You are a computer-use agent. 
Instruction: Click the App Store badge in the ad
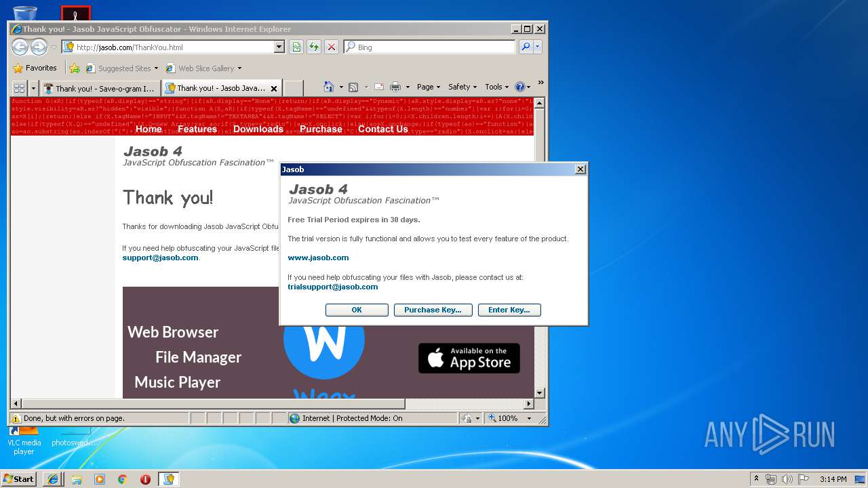coord(469,358)
